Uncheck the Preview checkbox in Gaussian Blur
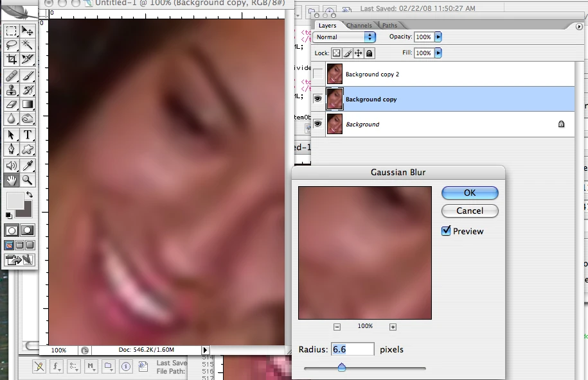The width and height of the screenshot is (588, 380). [x=446, y=231]
